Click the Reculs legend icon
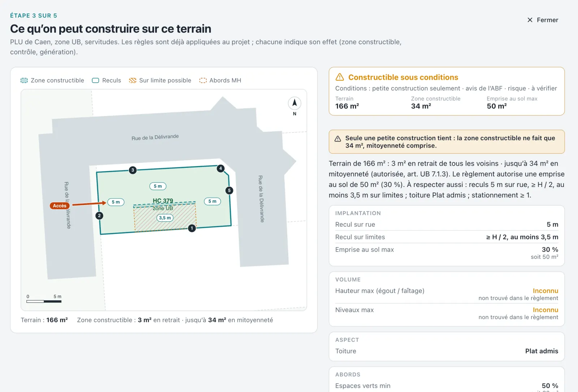The width and height of the screenshot is (578, 392). [95, 80]
